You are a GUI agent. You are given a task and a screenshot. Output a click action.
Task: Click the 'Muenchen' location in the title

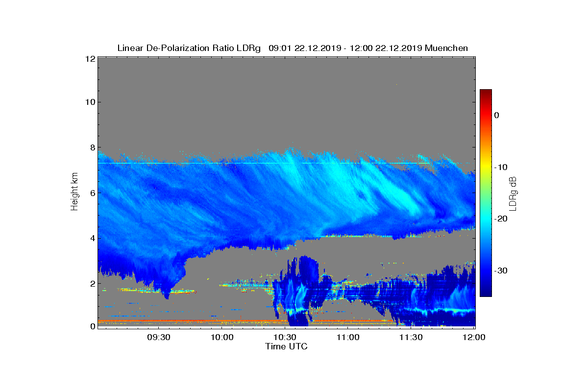click(x=446, y=48)
